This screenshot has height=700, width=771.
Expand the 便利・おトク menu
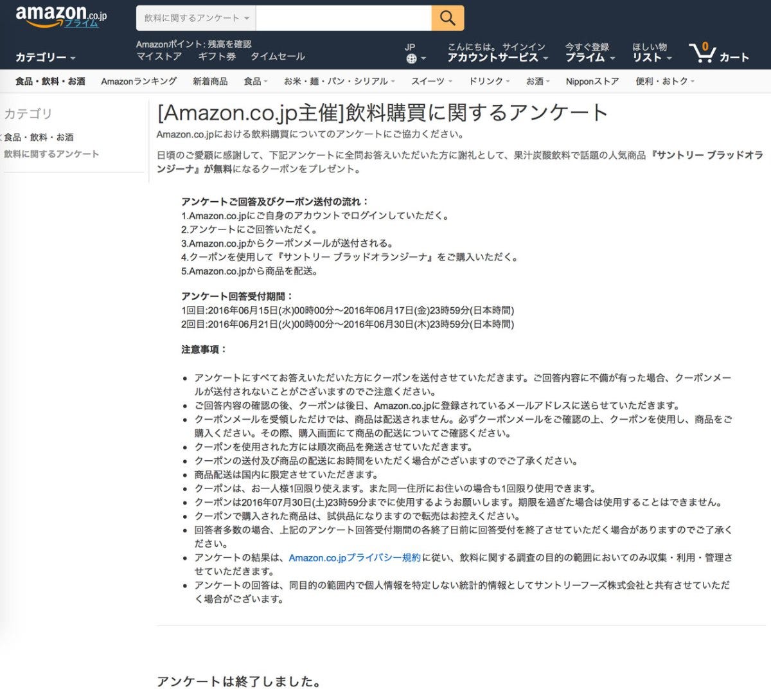coord(665,81)
